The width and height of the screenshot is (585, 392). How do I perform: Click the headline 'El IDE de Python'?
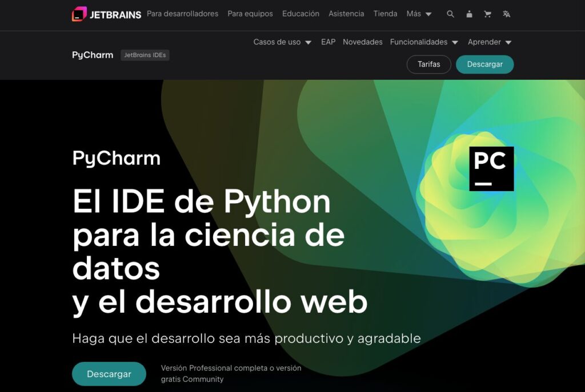[202, 201]
